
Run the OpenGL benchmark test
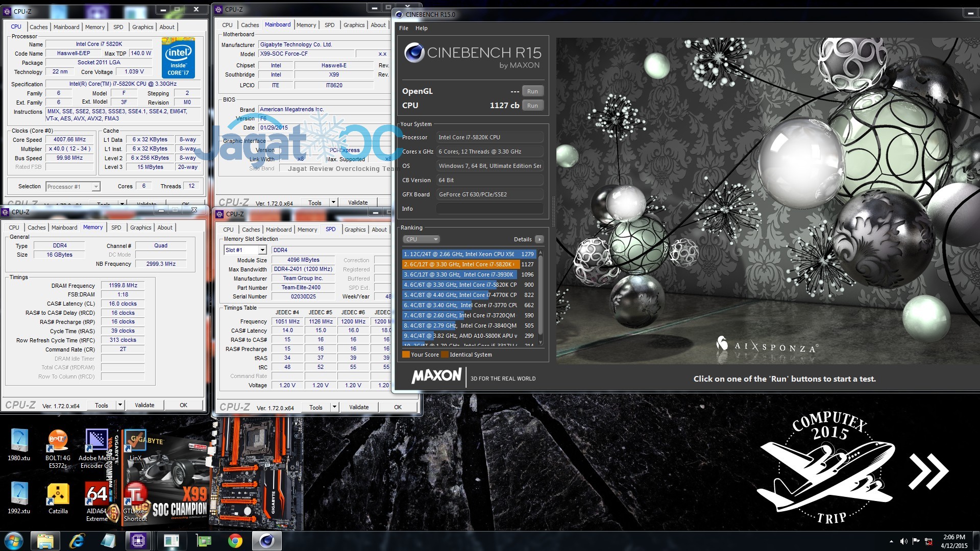[x=532, y=91]
